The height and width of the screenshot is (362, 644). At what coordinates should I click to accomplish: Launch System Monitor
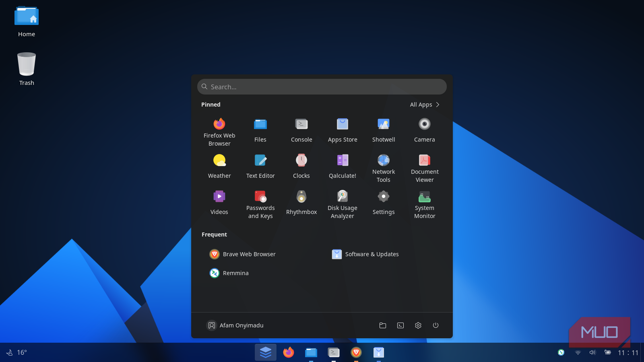click(425, 204)
